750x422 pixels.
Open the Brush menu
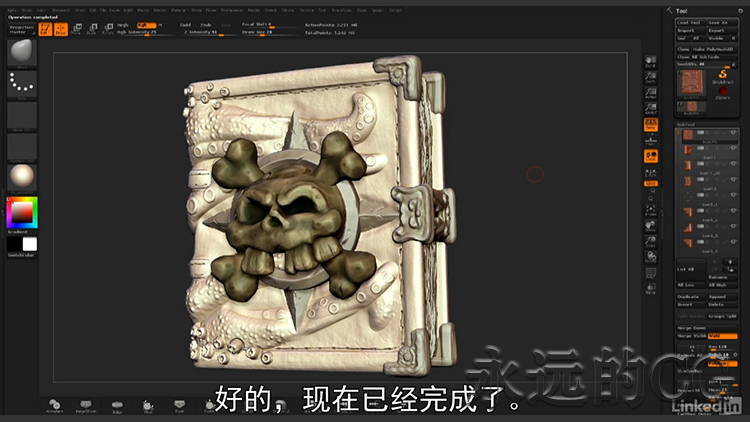27,10
